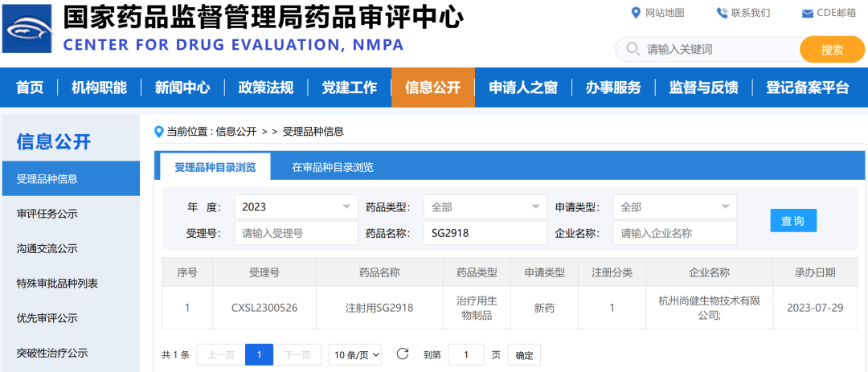Focus the 到第 page number input
The image size is (868, 372).
(x=466, y=355)
